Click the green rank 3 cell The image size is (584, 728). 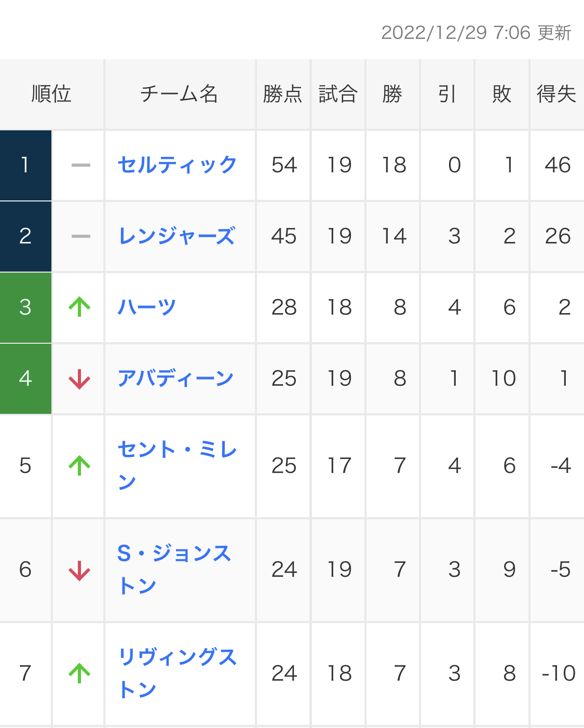[25, 307]
